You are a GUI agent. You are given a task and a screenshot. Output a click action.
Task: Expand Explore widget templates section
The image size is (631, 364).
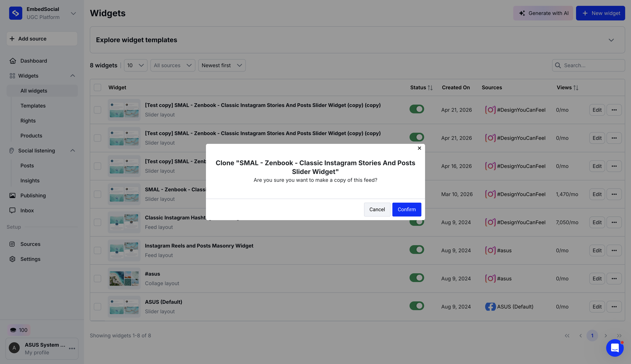coord(611,40)
